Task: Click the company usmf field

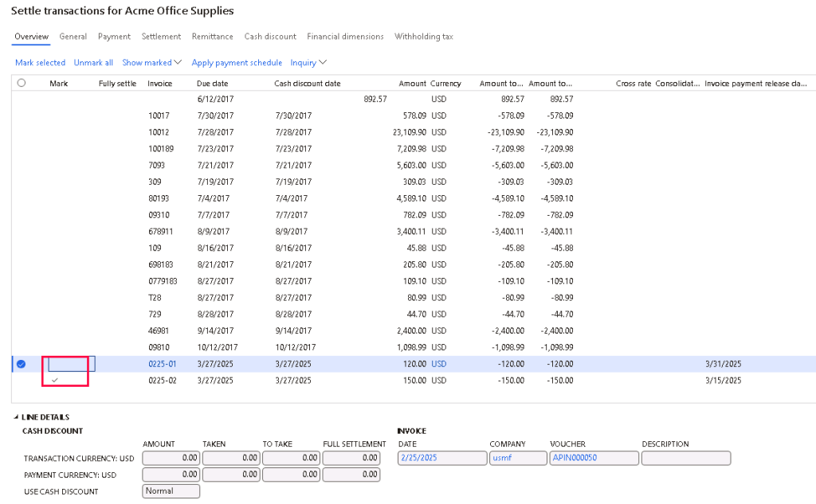Action: pos(517,458)
